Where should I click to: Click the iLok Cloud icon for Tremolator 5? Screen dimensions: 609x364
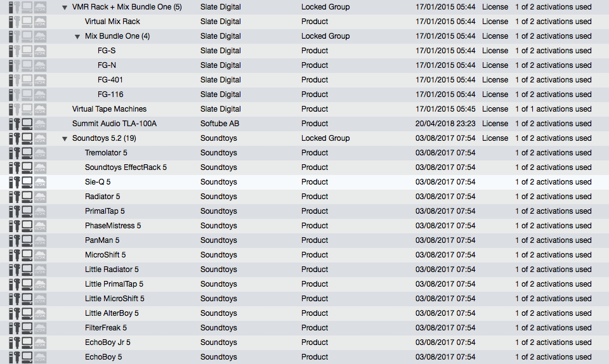click(x=41, y=153)
